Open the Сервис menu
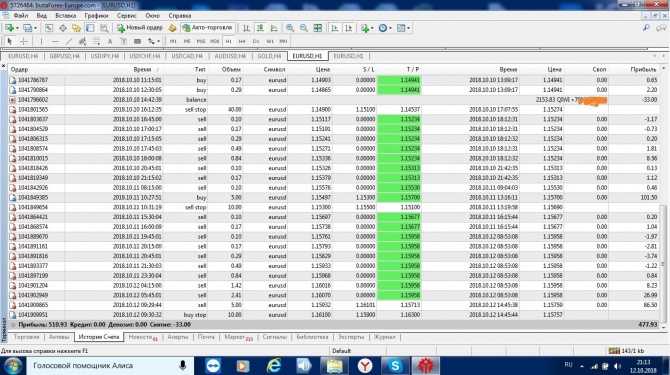670x375 pixels. click(x=126, y=15)
